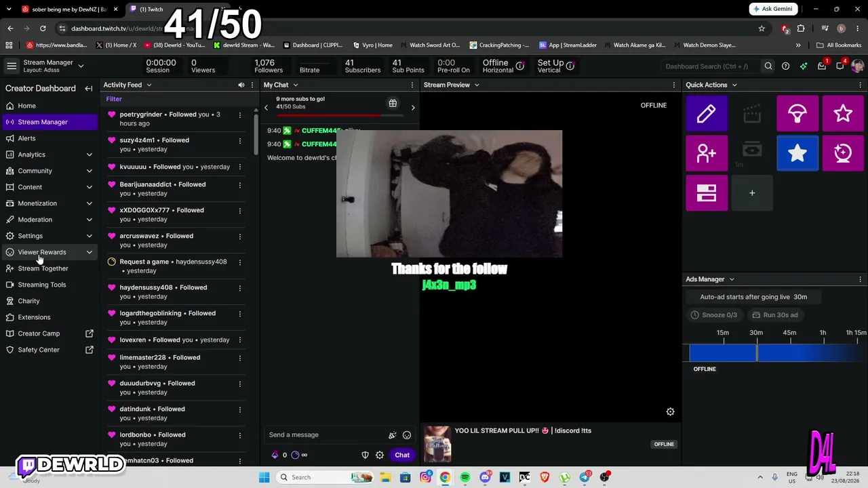Collapse the Creator Dashboard sidebar
The width and height of the screenshot is (868, 488).
pyautogui.click(x=89, y=88)
